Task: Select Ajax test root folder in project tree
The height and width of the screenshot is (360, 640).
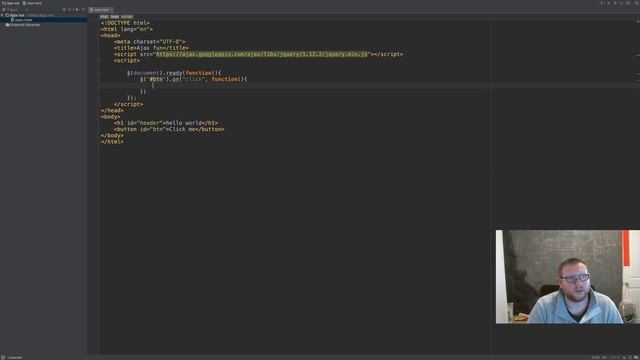Action: [17, 15]
